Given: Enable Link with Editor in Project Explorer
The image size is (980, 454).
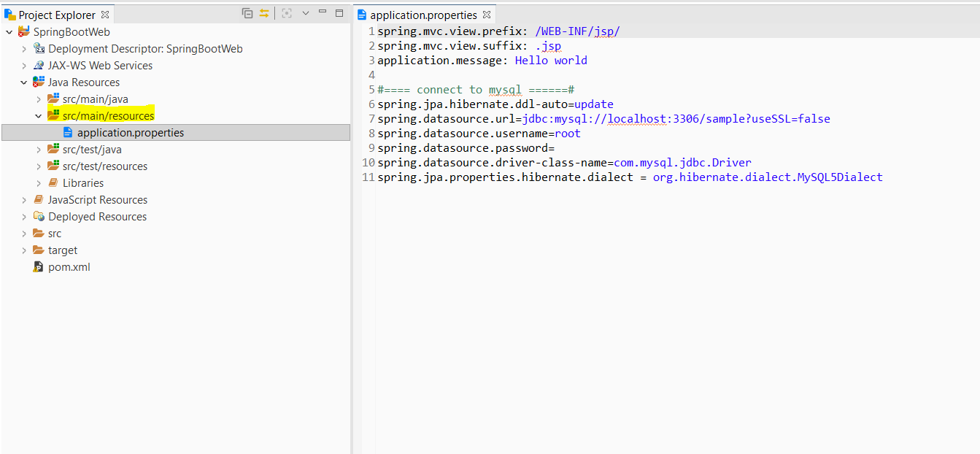Looking at the screenshot, I should (x=264, y=12).
